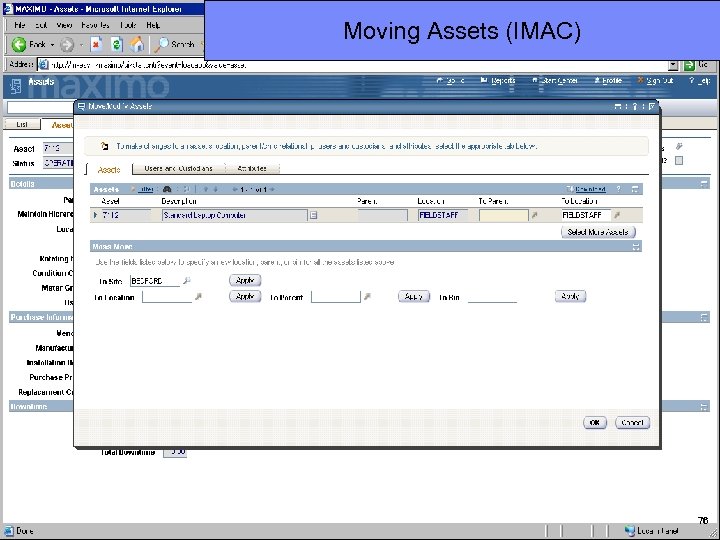Viewport: 720px width, 540px height.
Task: Open the View menu in Internet Explorer
Action: coord(64,25)
